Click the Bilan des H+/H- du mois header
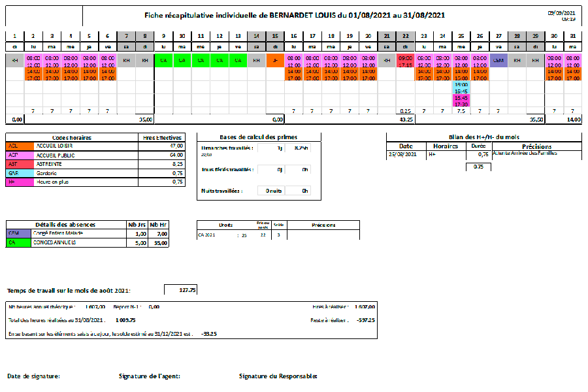 pos(483,137)
